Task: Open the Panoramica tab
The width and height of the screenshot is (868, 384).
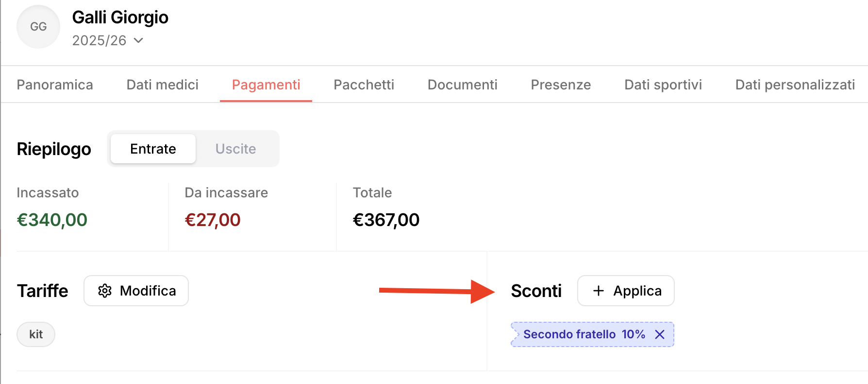Action: point(55,85)
